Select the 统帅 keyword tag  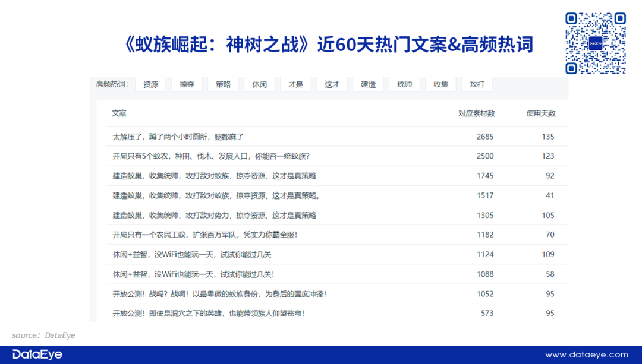(x=405, y=84)
